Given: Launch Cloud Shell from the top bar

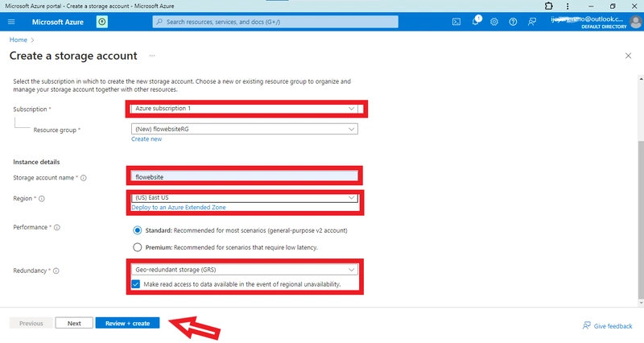Looking at the screenshot, I should pos(456,22).
